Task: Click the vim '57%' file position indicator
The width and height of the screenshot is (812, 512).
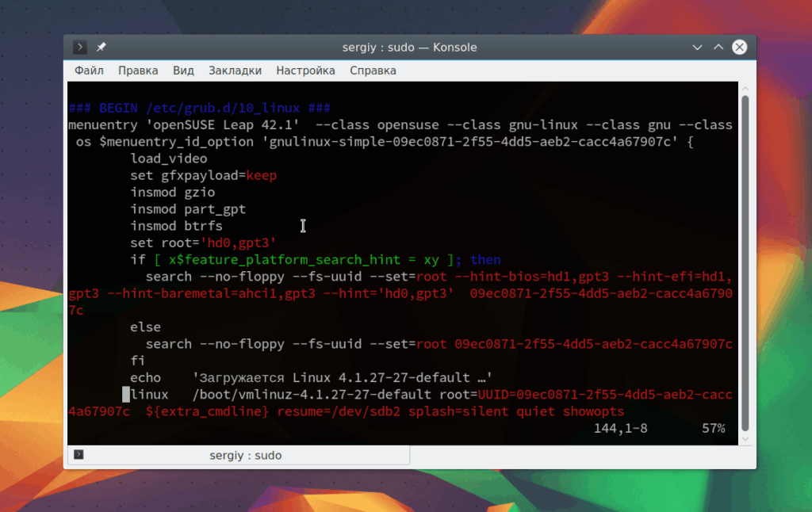Action: [x=714, y=428]
